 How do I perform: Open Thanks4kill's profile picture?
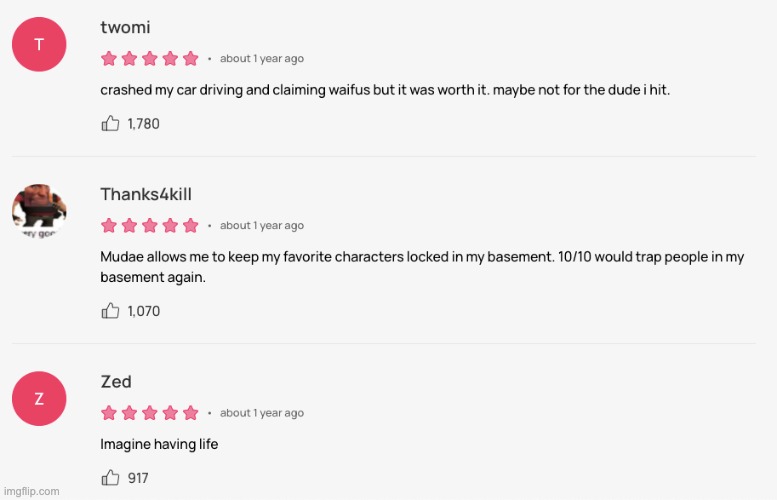pyautogui.click(x=39, y=211)
